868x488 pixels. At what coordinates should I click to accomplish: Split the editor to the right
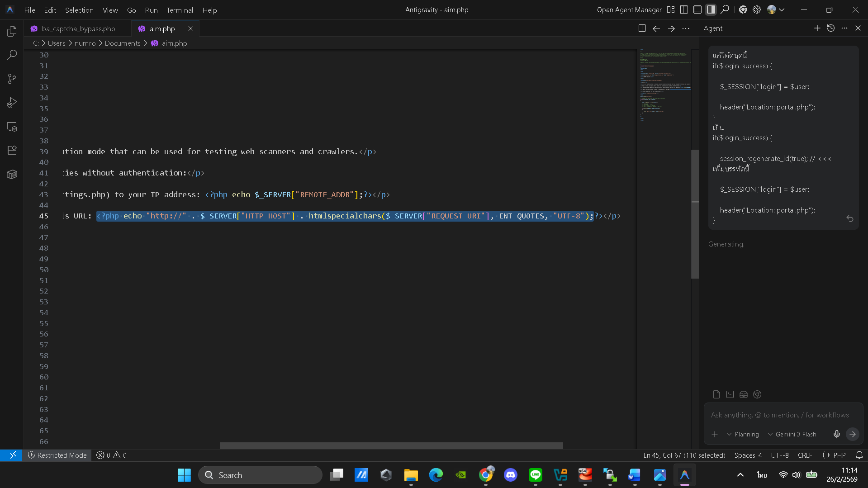click(642, 28)
